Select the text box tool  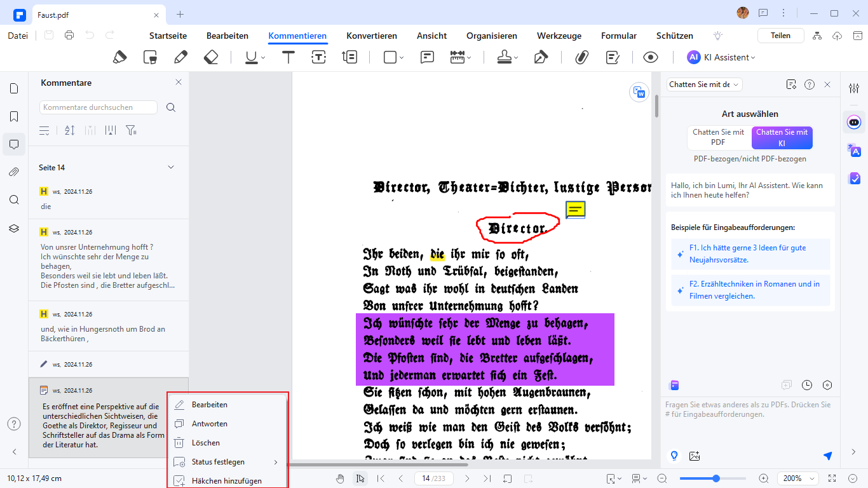(x=319, y=57)
